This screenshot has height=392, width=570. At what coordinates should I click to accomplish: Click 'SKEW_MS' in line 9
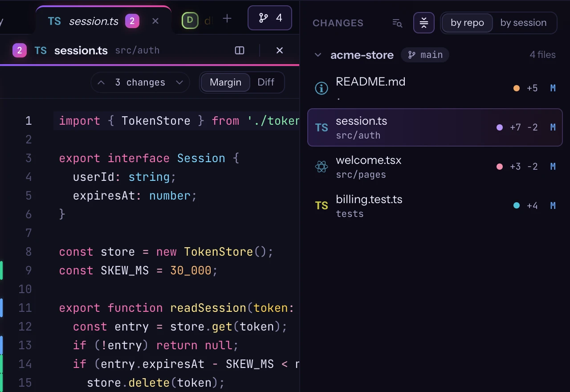point(125,270)
